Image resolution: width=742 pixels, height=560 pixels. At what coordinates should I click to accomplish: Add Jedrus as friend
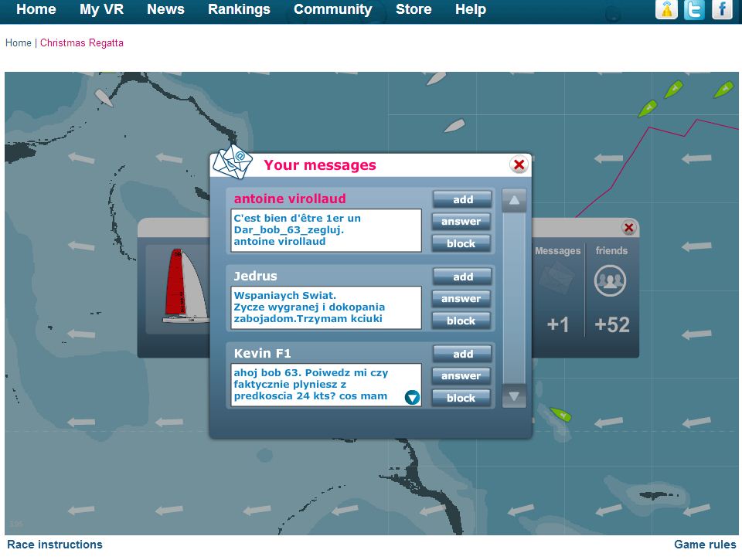[462, 277]
